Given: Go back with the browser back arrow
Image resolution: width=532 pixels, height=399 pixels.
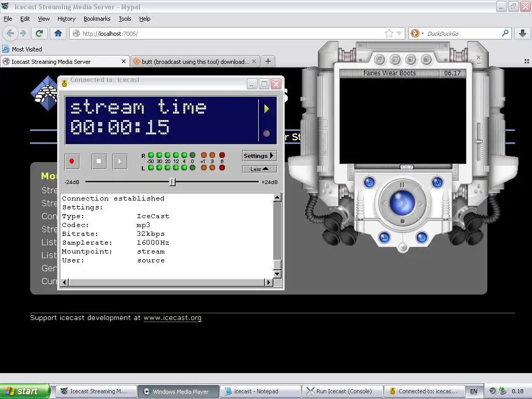Looking at the screenshot, I should click(10, 33).
